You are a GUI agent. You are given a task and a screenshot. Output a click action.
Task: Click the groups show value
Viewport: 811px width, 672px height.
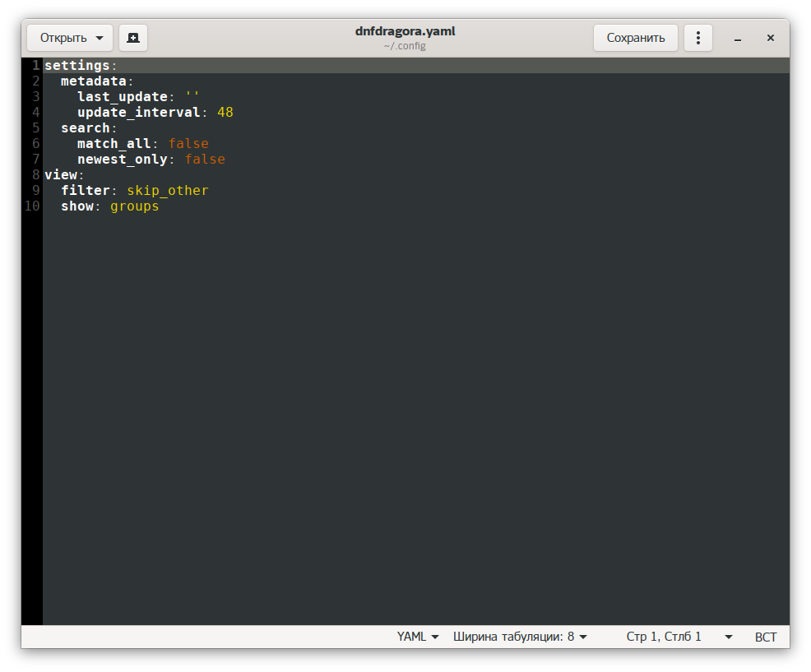click(x=134, y=206)
